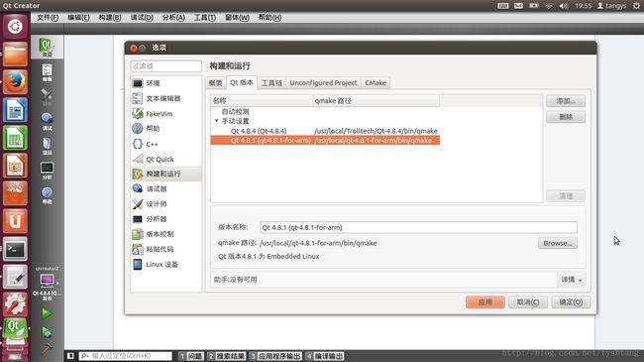Viewport: 644px width, 362px height.
Task: Open the 调试(D) menu
Action: pyautogui.click(x=142, y=17)
